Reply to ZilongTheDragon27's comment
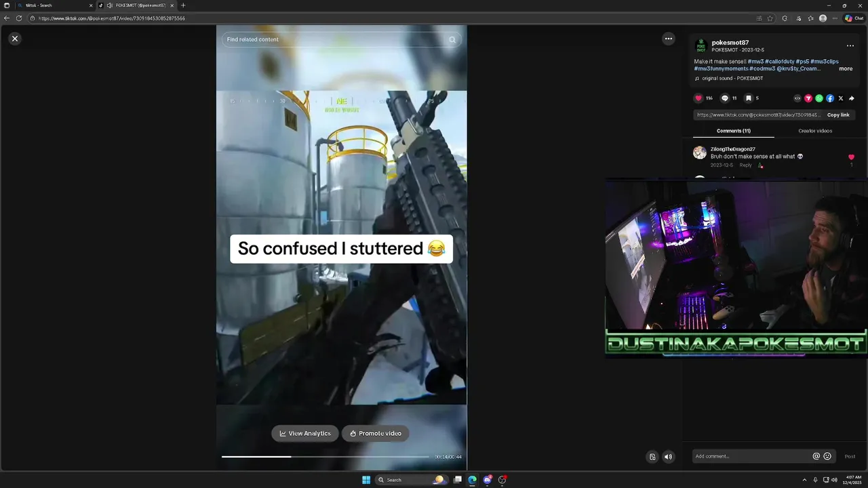The height and width of the screenshot is (488, 868). pos(745,165)
